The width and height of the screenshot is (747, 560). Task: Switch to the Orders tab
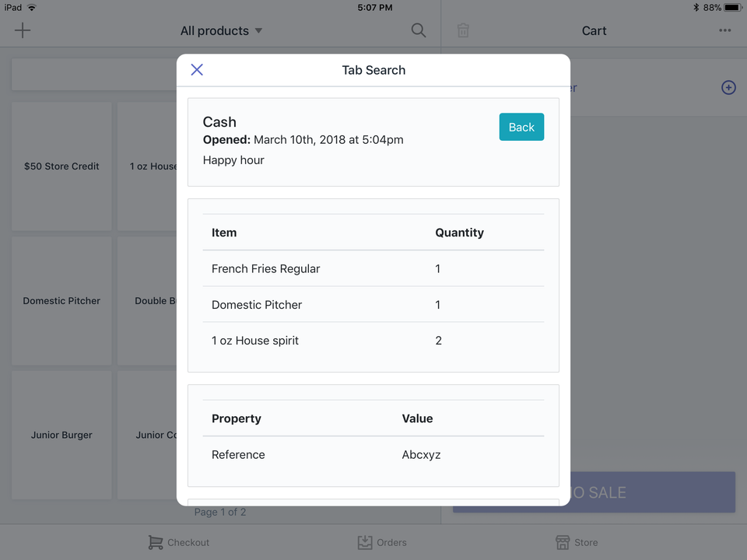(x=382, y=542)
